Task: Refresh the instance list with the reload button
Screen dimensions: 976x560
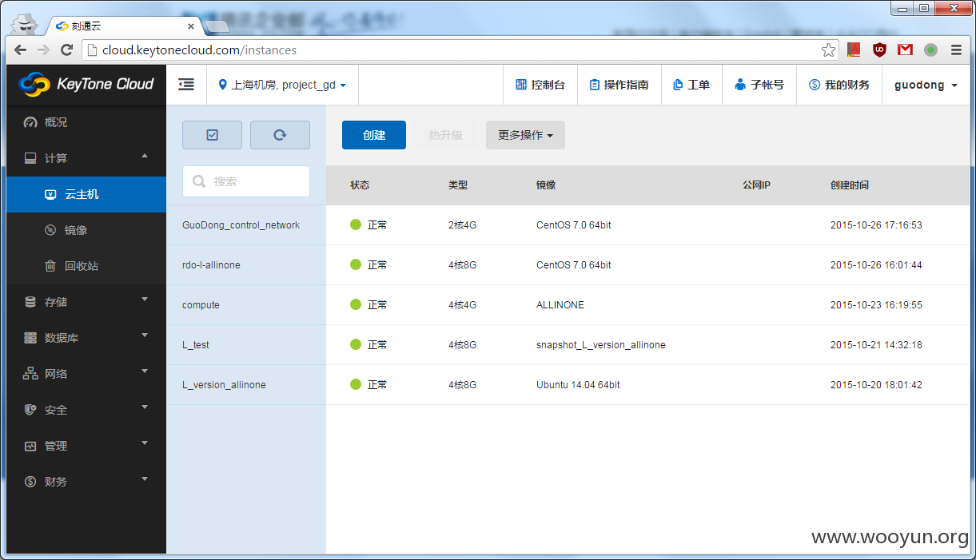Action: point(280,135)
